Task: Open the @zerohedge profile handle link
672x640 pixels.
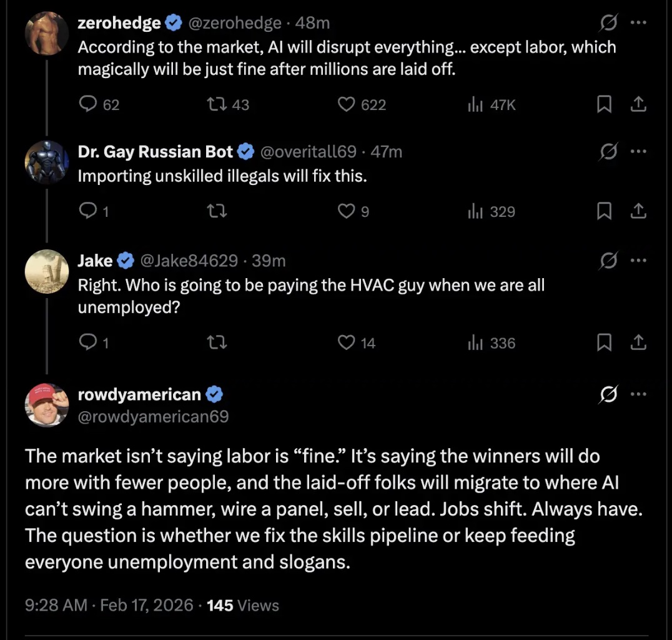Action: click(234, 23)
